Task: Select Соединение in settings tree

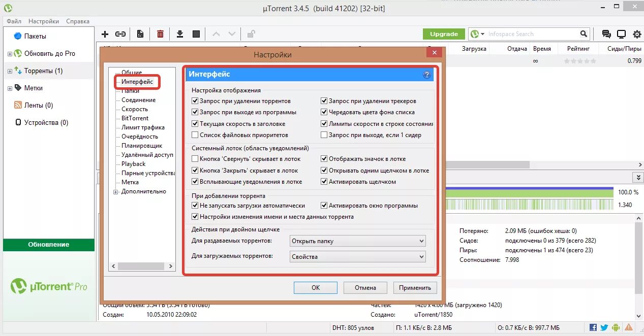Action: [x=138, y=100]
